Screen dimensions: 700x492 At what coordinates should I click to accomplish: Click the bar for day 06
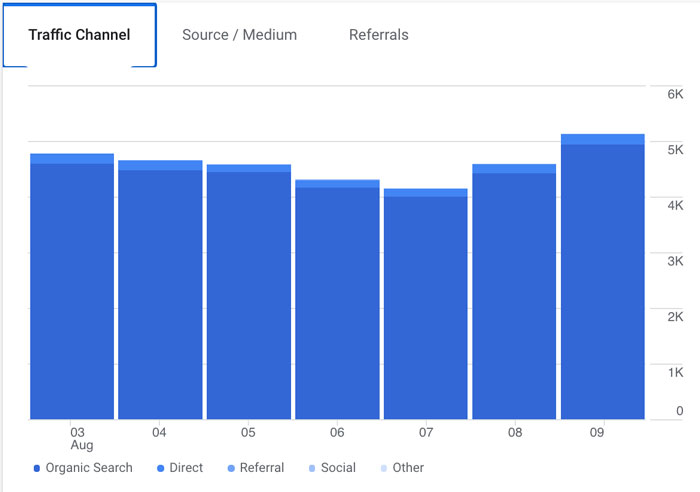click(x=337, y=300)
